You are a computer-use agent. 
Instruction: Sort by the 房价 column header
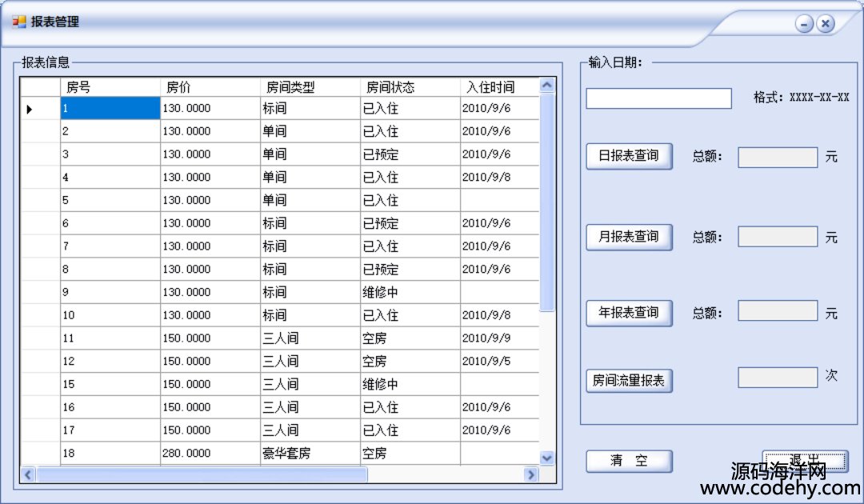(x=210, y=87)
